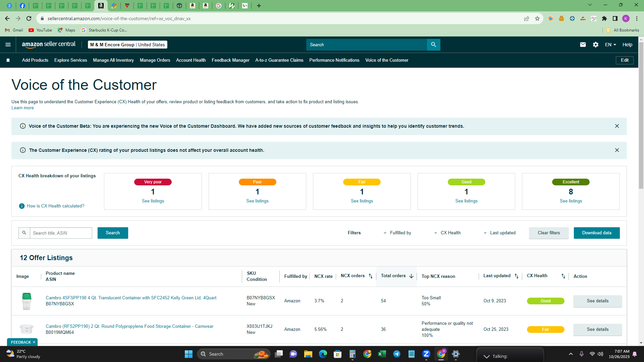Click the Download data button
The width and height of the screenshot is (644, 362).
click(597, 233)
